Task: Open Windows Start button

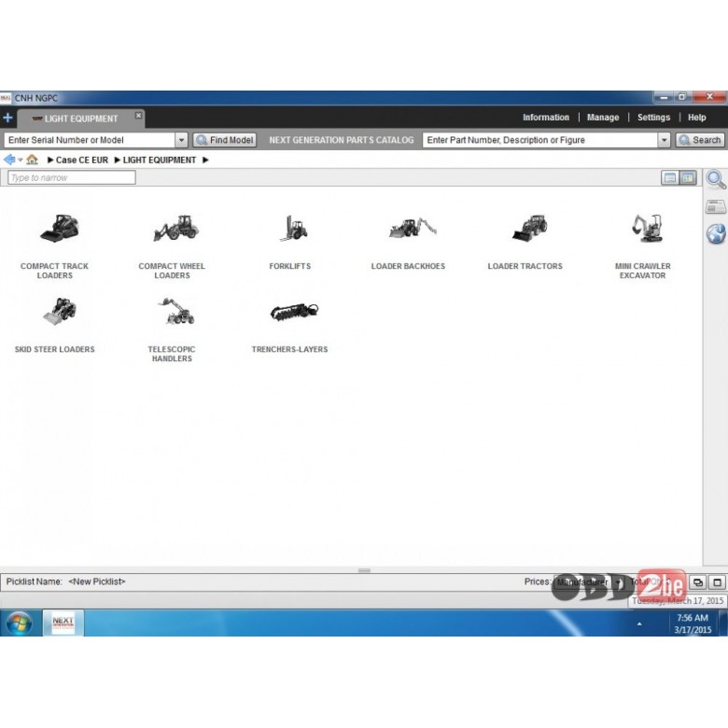Action: coord(19,623)
